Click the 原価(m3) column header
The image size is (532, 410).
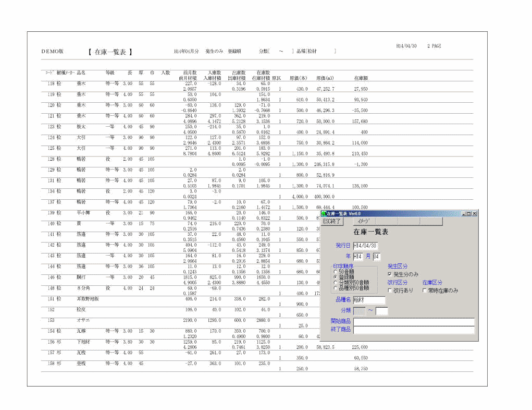click(325, 78)
